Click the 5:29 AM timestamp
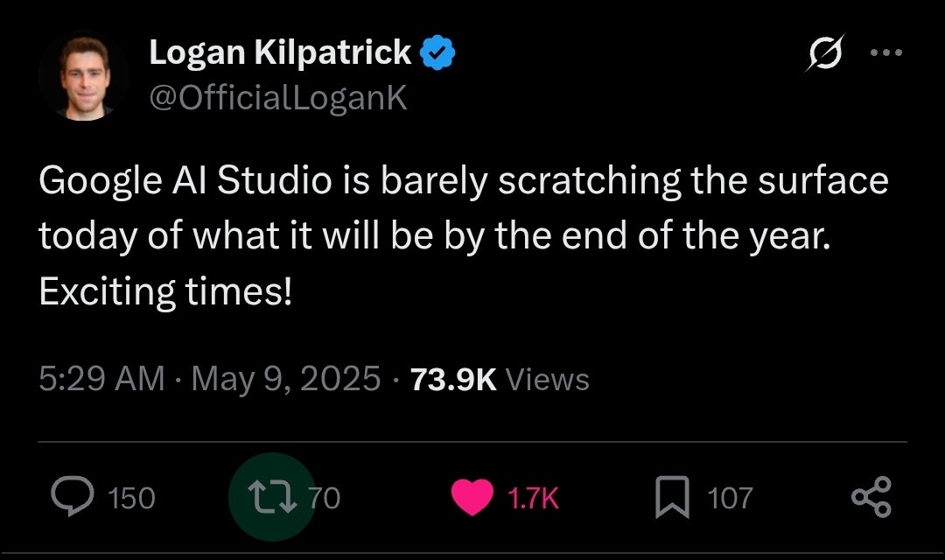Viewport: 945px width, 560px height. click(101, 379)
